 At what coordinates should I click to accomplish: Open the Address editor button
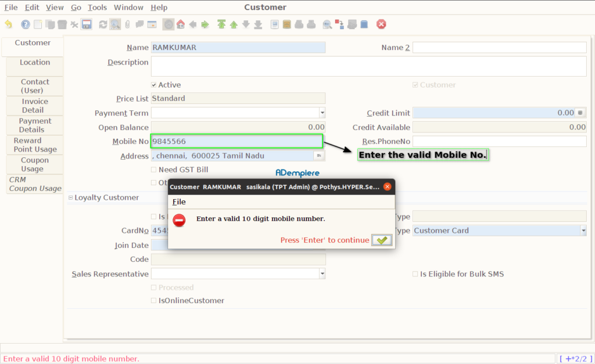tap(319, 156)
